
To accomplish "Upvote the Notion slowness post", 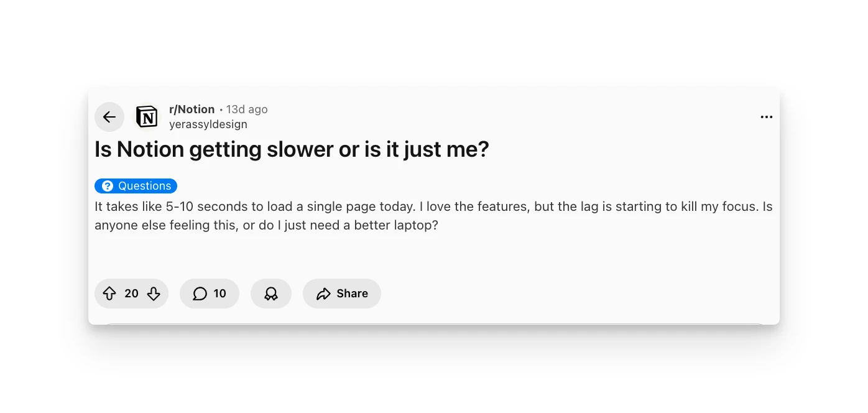I will [x=109, y=294].
